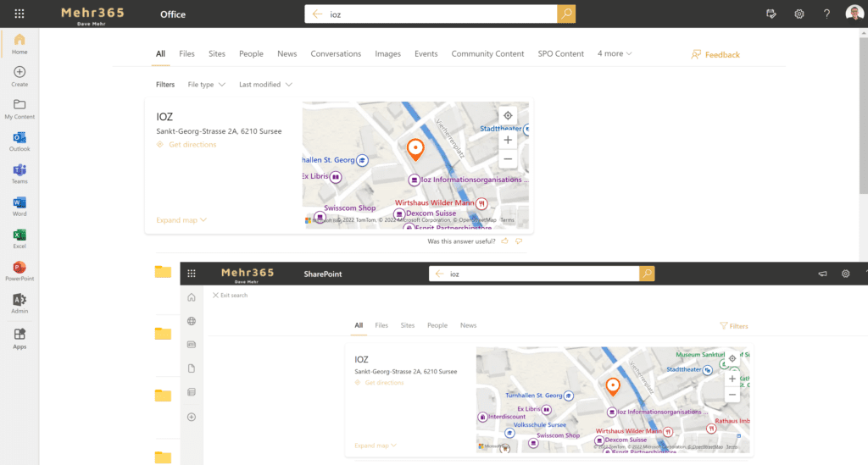The width and height of the screenshot is (868, 465).
Task: Select Files tab in SharePoint search
Action: tap(381, 325)
